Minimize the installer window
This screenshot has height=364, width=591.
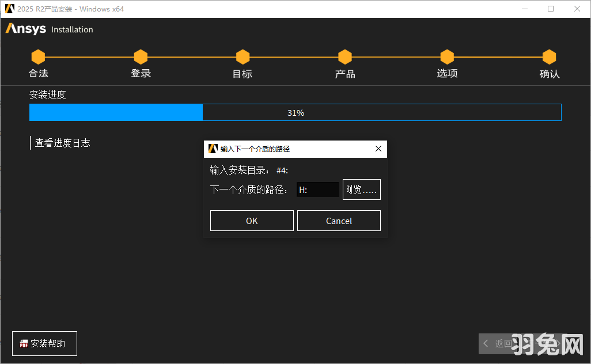(525, 9)
